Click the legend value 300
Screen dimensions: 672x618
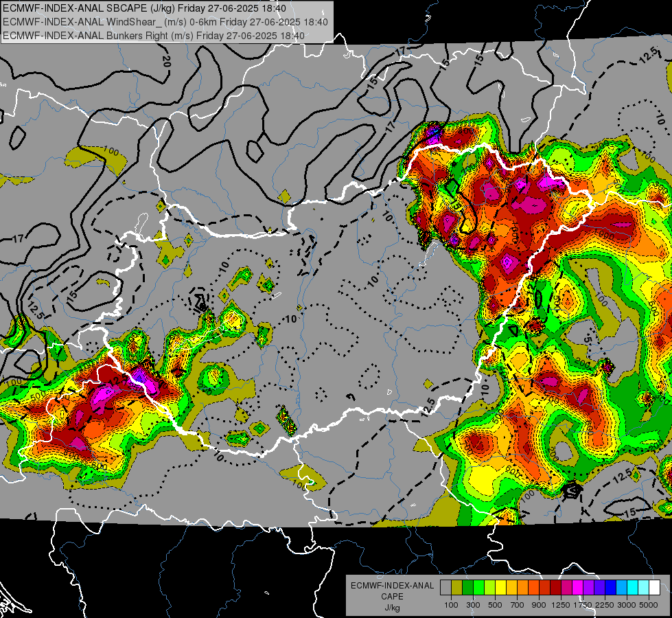click(473, 605)
